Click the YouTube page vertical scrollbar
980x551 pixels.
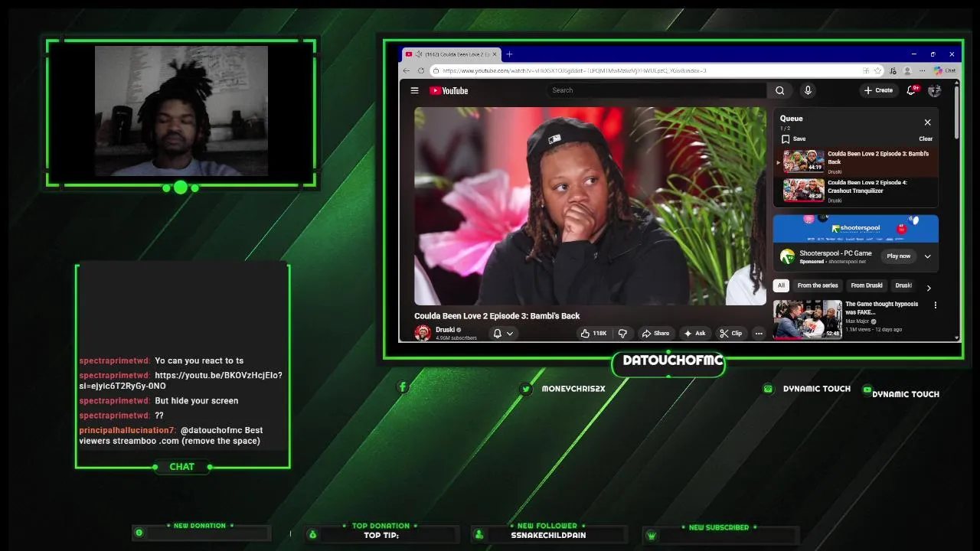point(956,111)
